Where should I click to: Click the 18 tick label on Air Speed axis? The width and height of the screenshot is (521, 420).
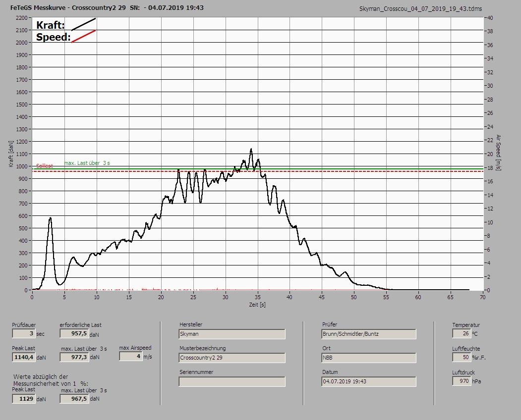pos(490,168)
